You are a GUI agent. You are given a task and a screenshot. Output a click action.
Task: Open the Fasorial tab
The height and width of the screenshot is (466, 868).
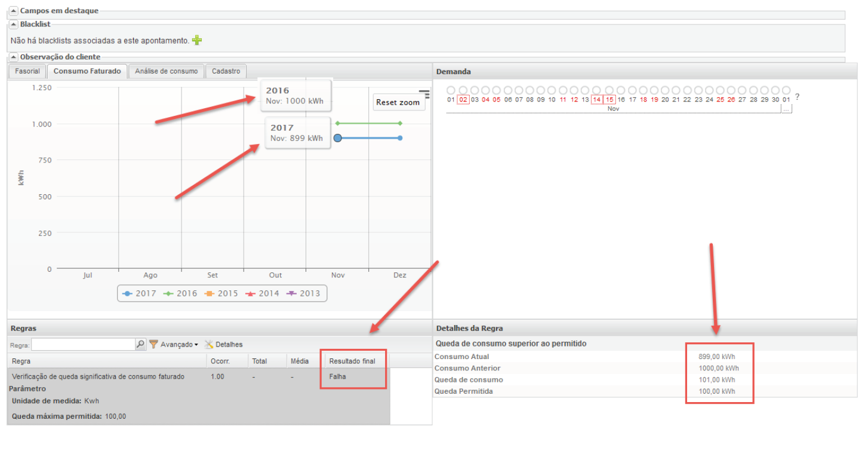click(27, 71)
